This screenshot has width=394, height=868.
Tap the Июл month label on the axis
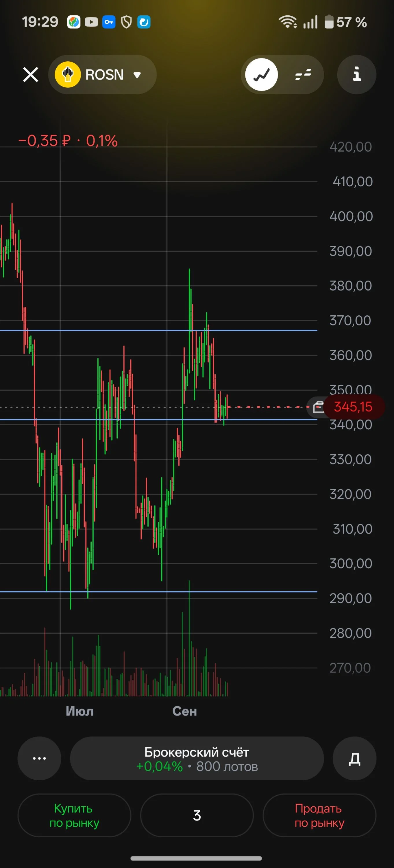pyautogui.click(x=80, y=711)
